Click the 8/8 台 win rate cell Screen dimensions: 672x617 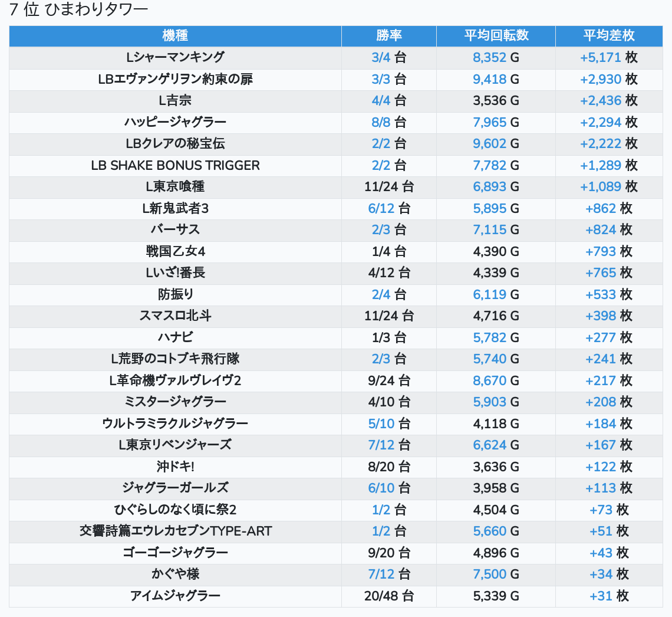pos(388,122)
